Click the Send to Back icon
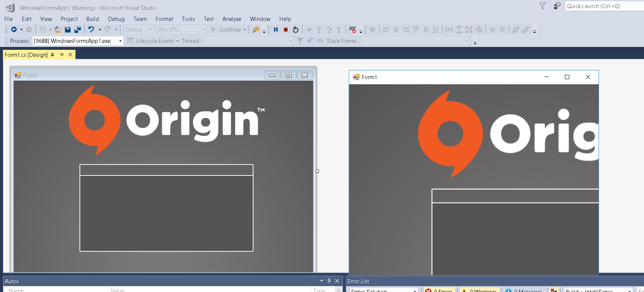Screen dimensions: 644x292 [526, 30]
